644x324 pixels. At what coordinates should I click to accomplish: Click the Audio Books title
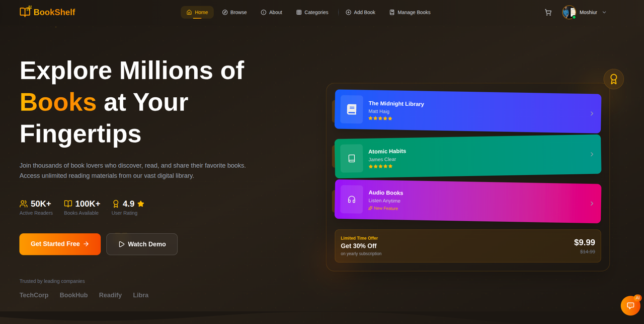point(385,192)
